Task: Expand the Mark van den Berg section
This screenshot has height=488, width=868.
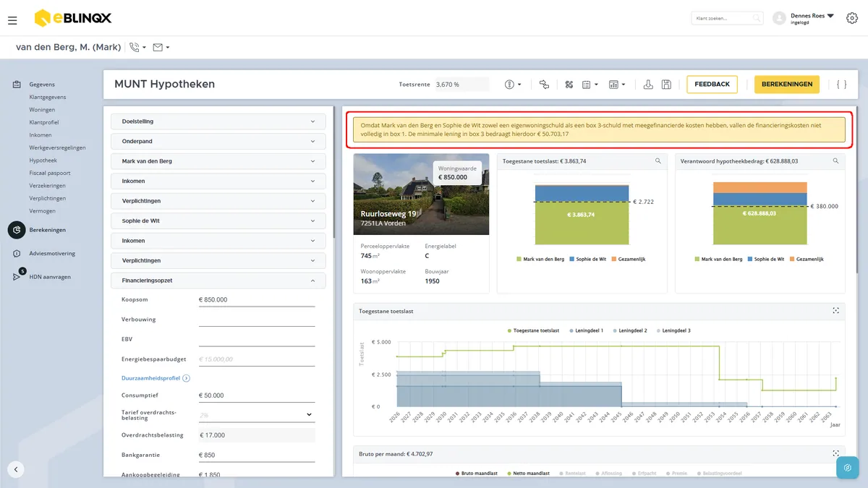Action: pyautogui.click(x=218, y=161)
